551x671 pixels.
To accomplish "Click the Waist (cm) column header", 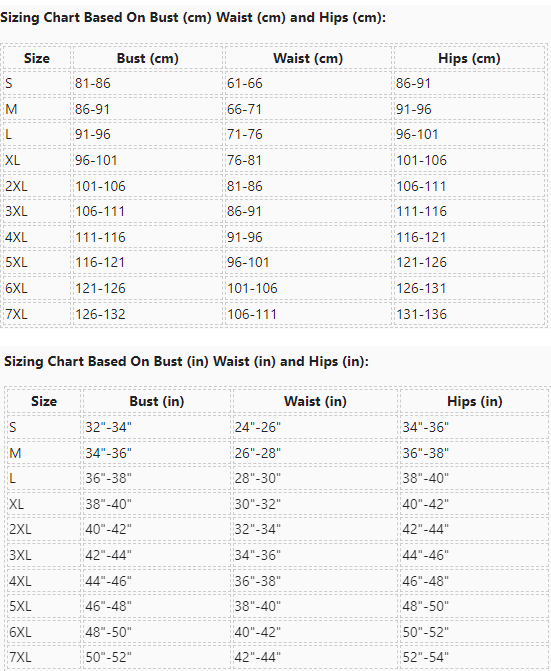I will click(308, 58).
